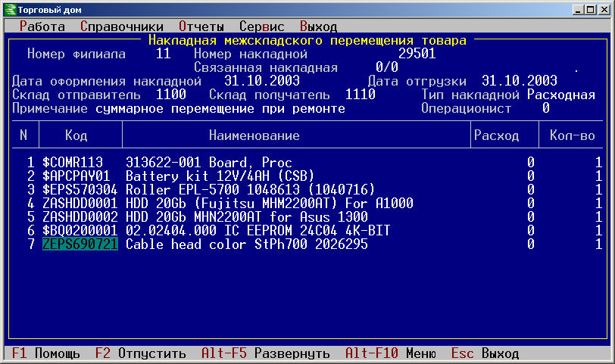The height and width of the screenshot is (364, 615).
Task: Open the Справочники menu
Action: coord(122,26)
